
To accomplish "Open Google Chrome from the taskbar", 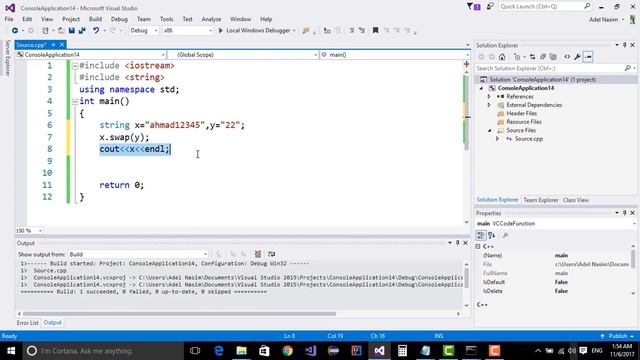I will click(x=287, y=351).
